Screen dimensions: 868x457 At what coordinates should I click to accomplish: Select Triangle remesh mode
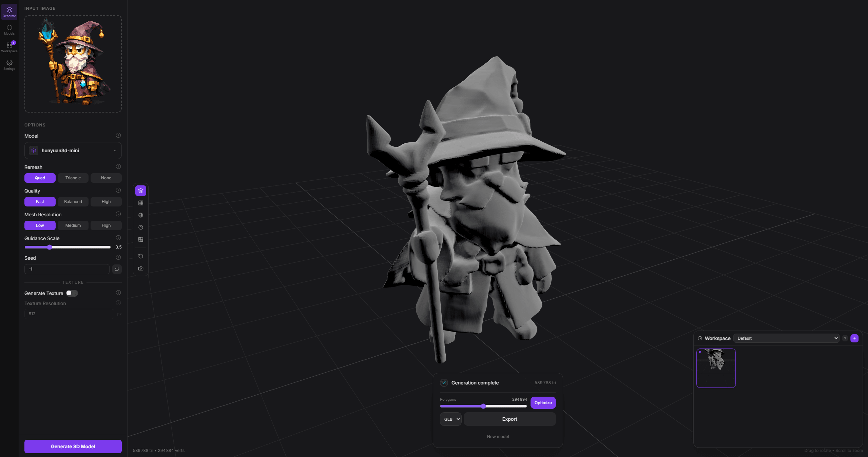click(x=73, y=178)
